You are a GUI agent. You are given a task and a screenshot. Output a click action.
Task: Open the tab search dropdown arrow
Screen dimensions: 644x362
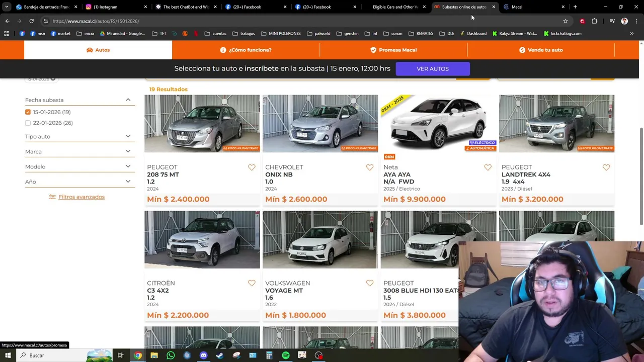[7, 7]
